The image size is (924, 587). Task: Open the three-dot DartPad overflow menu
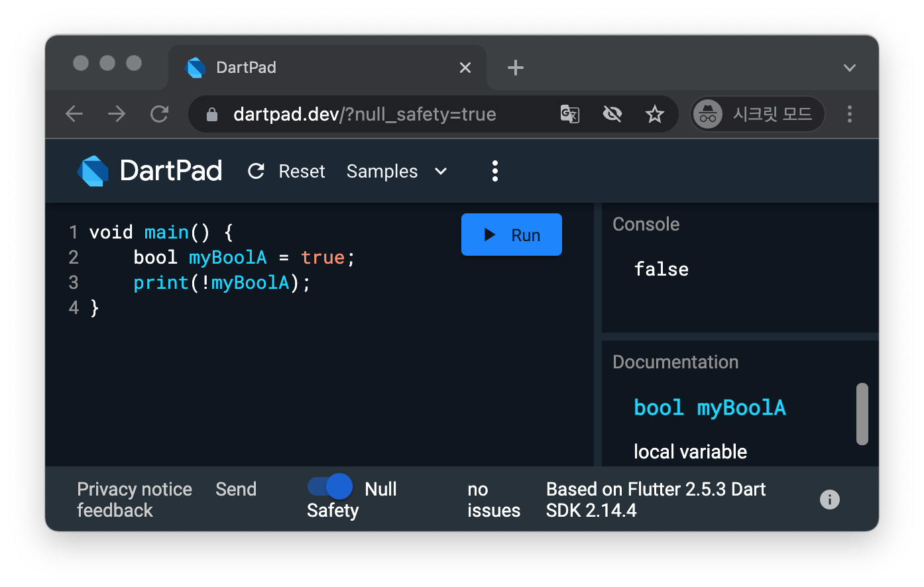click(494, 171)
